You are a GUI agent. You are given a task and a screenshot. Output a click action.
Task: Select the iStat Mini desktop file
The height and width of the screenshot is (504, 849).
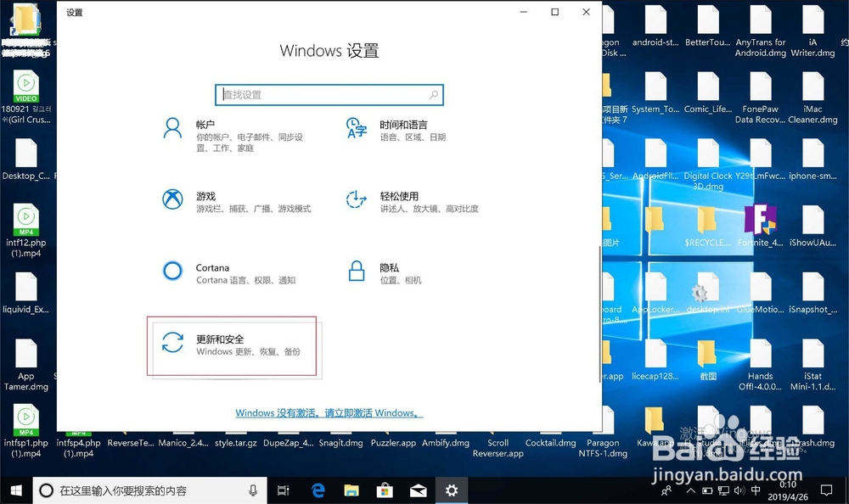point(812,364)
